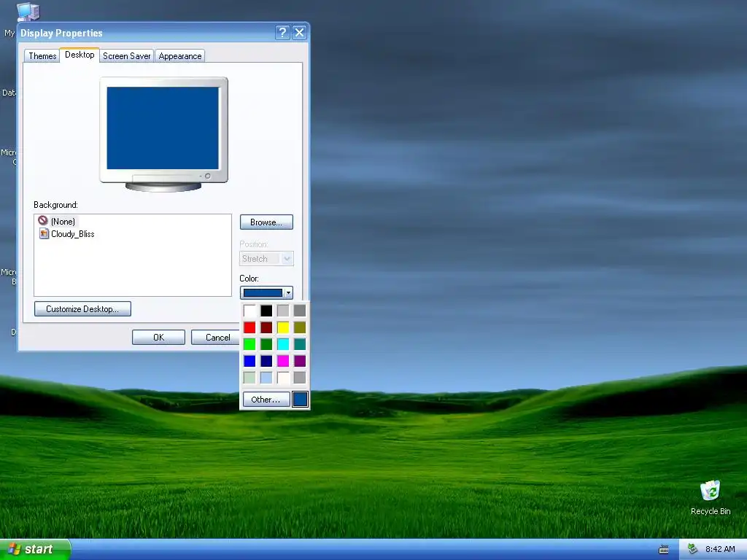Pick the white color swatch
747x560 pixels.
(x=249, y=311)
